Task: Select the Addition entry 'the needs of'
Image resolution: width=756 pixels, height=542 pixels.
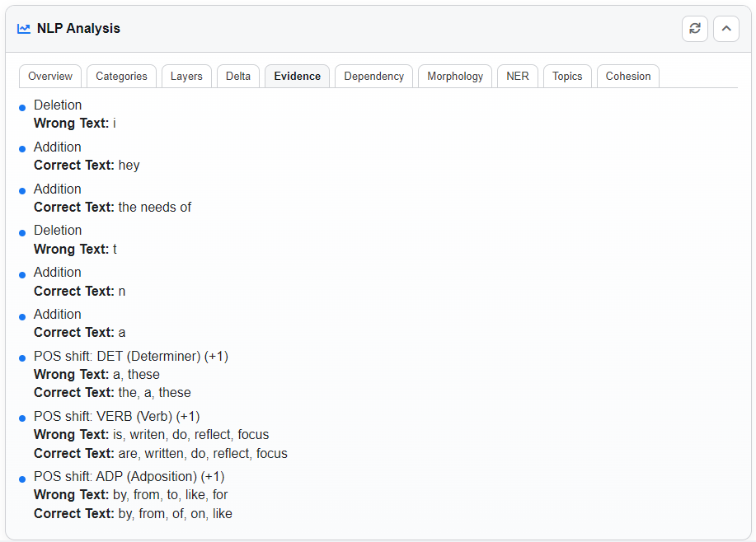Action: pyautogui.click(x=58, y=189)
